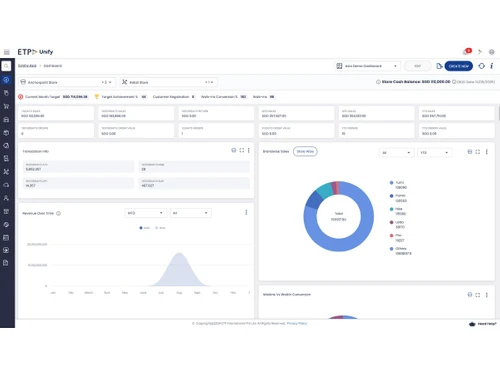
Task: Open the Anchorpoint Store dropdown
Action: [x=67, y=82]
